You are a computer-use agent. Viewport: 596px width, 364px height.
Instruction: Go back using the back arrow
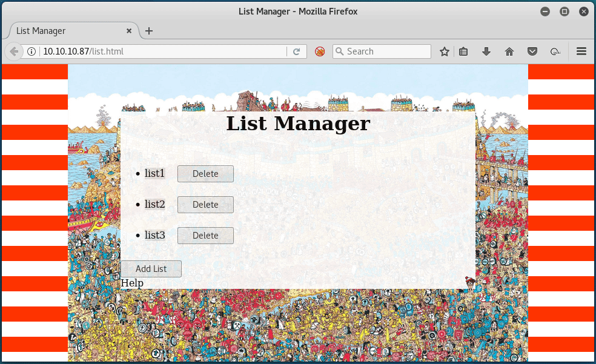[x=14, y=51]
